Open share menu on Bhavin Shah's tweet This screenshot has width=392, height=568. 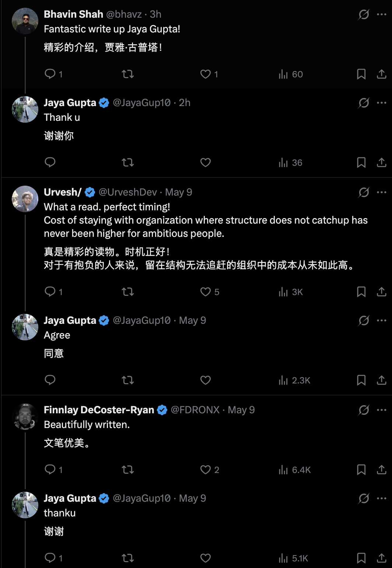coord(381,74)
